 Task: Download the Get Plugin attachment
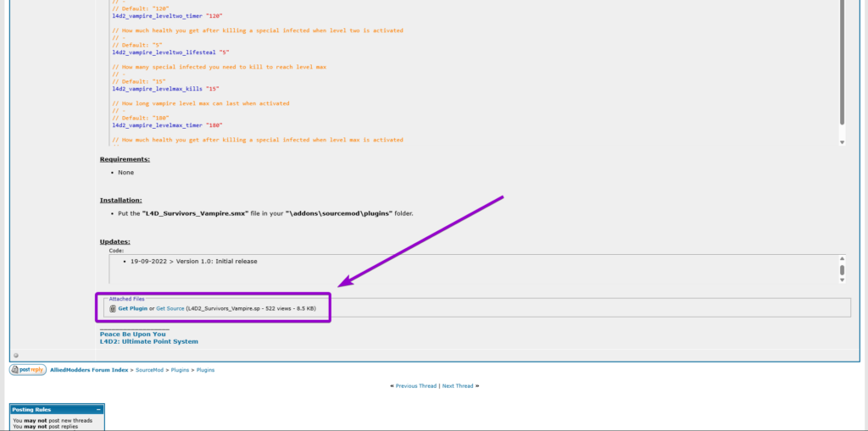(x=133, y=309)
